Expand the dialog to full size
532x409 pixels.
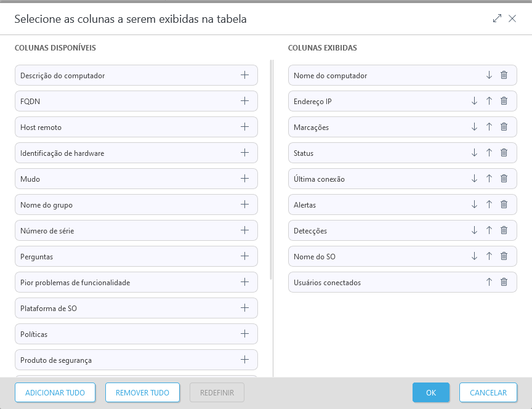497,18
